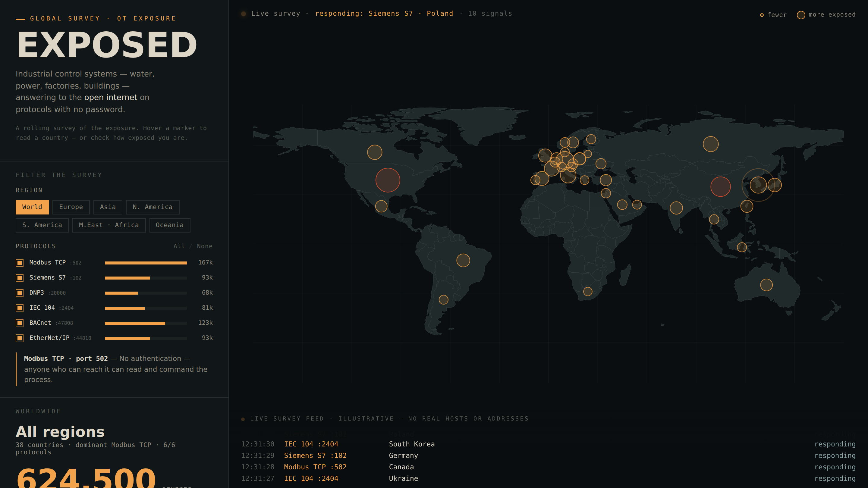Click the large red United States map marker
The height and width of the screenshot is (488, 868).
coord(388,180)
